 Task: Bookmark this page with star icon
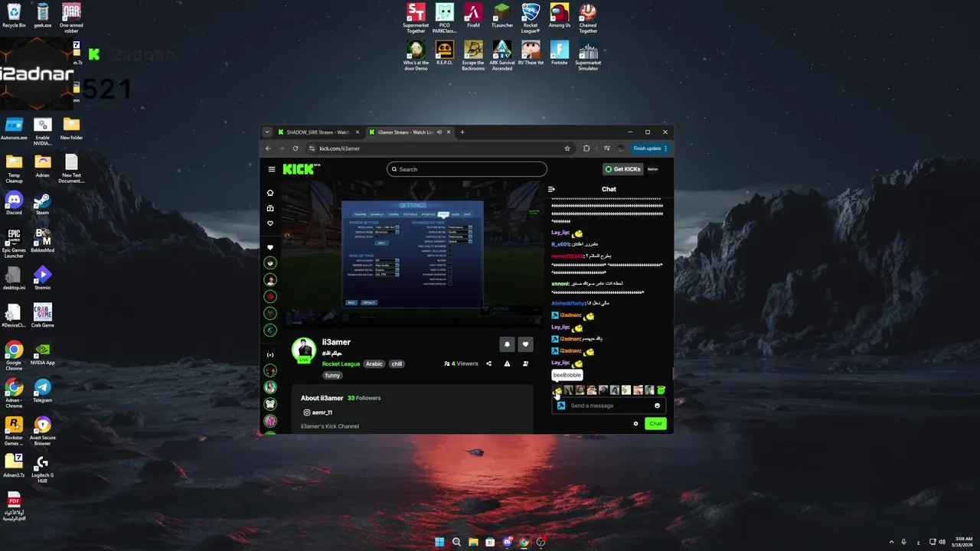(x=567, y=148)
